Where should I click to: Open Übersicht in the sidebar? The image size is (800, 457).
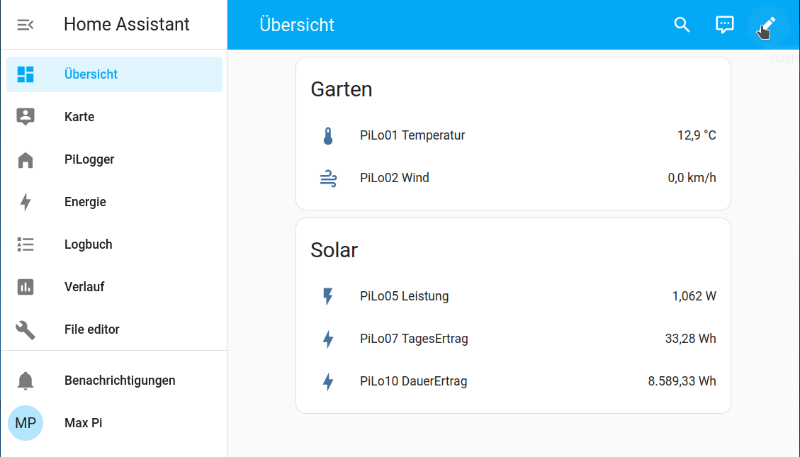pyautogui.click(x=91, y=74)
